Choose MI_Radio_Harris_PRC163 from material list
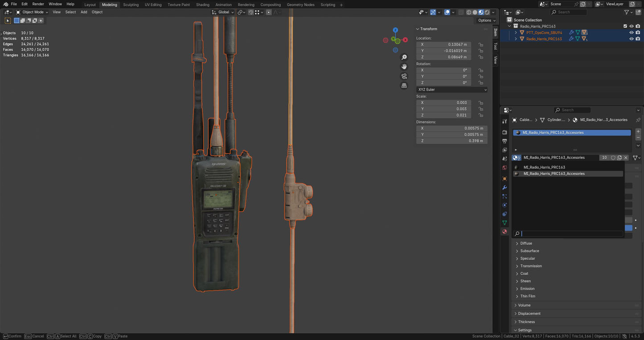Screen dimensions: 644x340 544,168
